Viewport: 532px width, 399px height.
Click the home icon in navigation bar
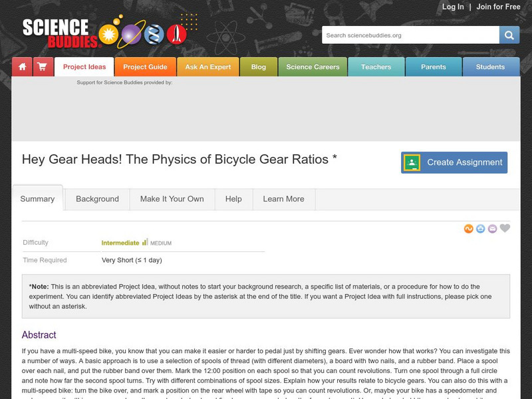click(x=22, y=67)
